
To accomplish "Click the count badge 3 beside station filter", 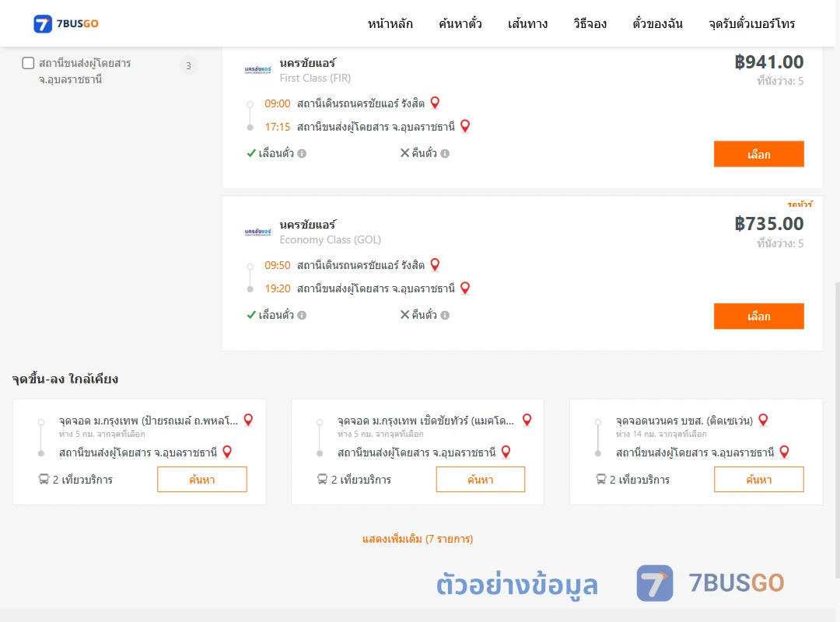I will pyautogui.click(x=188, y=65).
